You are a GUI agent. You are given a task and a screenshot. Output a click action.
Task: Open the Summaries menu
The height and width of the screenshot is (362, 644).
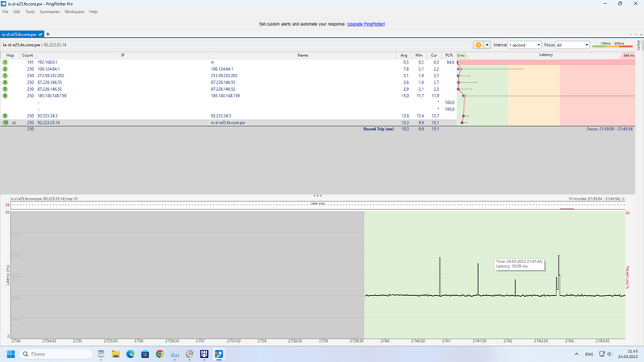(x=50, y=12)
